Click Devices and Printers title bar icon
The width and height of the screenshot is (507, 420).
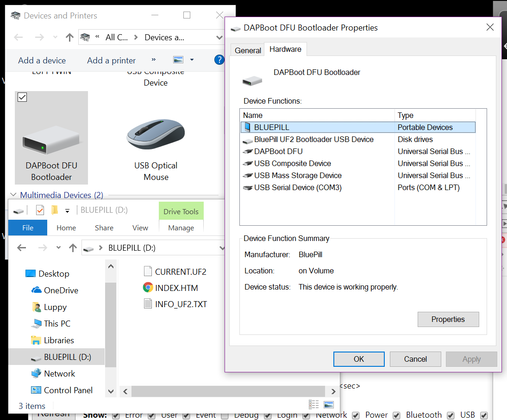[x=15, y=16]
